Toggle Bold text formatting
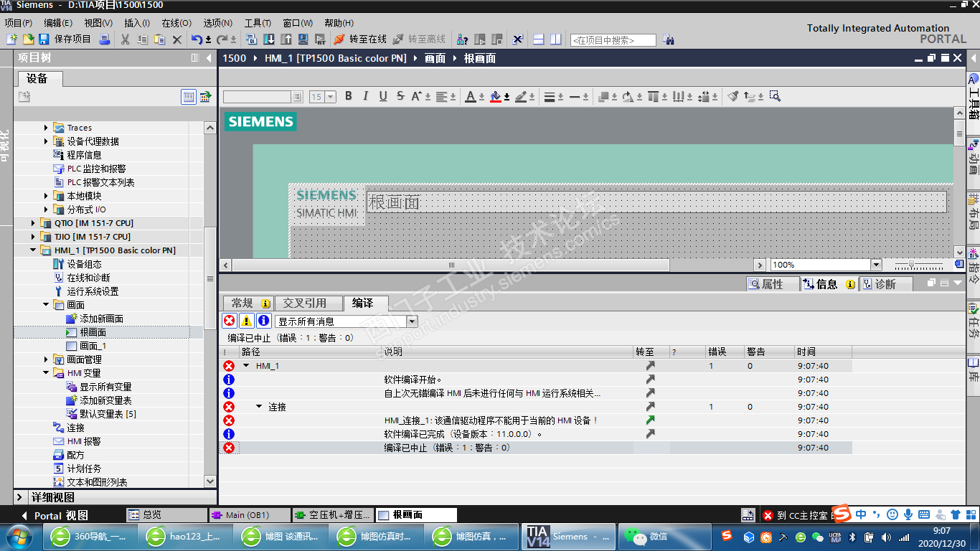 (349, 96)
